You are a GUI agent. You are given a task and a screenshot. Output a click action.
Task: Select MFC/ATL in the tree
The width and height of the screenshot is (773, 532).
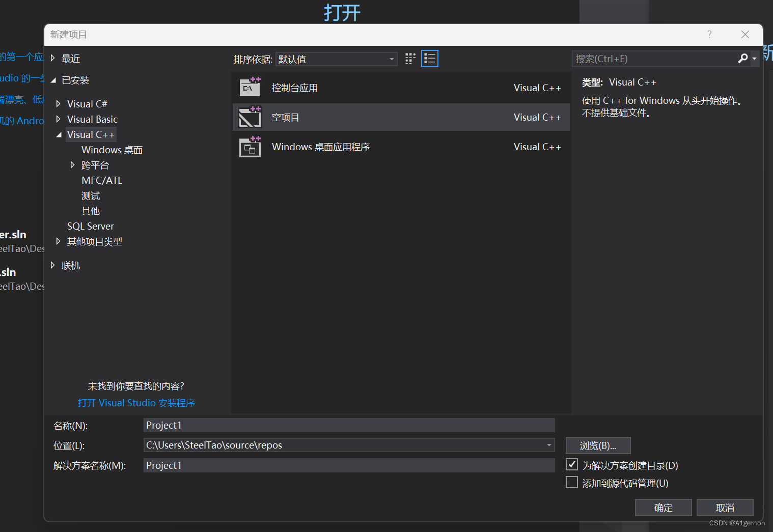[102, 180]
